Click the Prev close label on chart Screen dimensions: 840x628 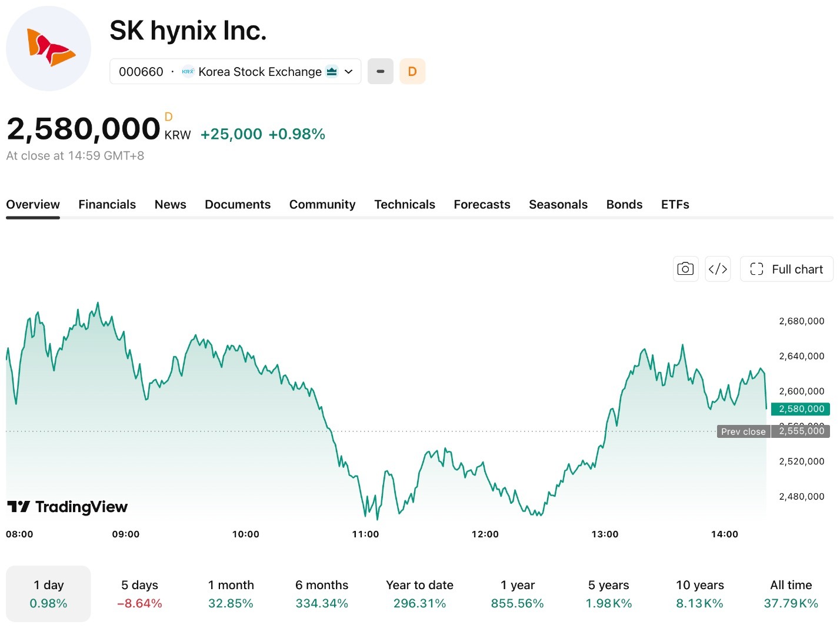point(744,431)
